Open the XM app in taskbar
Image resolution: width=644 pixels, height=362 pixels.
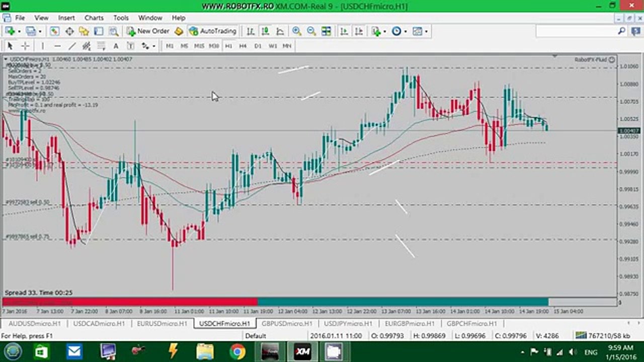click(x=302, y=351)
